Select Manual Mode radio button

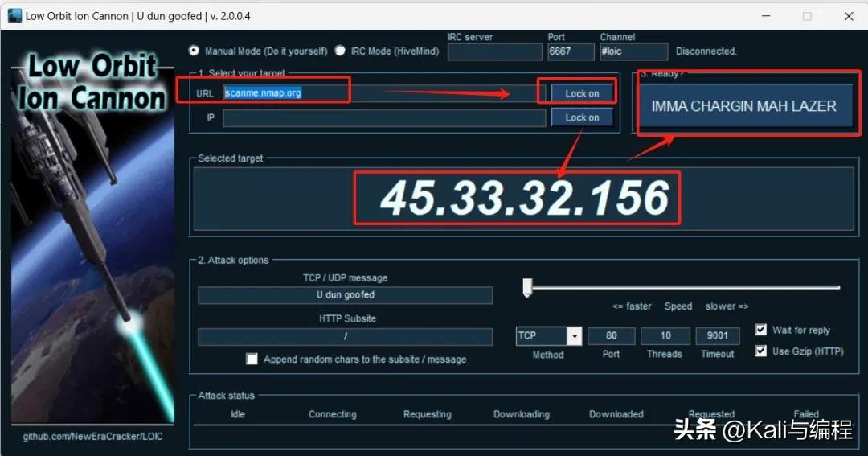[x=194, y=51]
